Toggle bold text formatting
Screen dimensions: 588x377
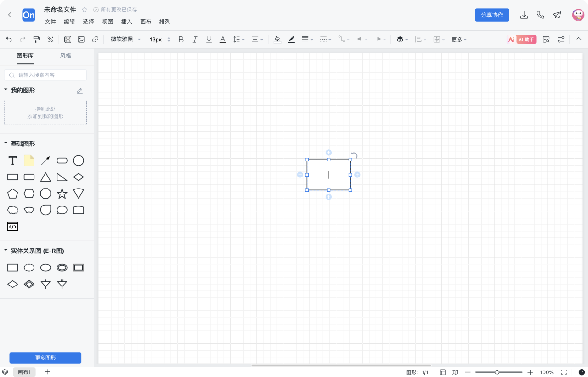tap(181, 40)
